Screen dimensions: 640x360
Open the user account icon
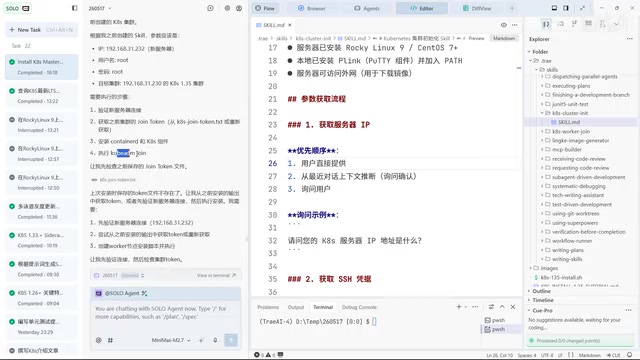tap(239, 8)
